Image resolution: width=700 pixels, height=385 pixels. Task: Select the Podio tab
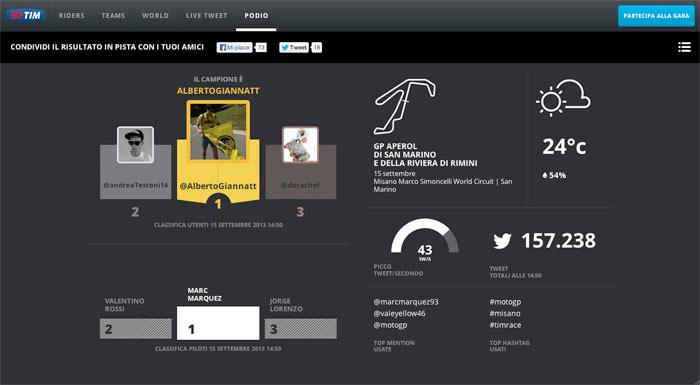pos(256,16)
